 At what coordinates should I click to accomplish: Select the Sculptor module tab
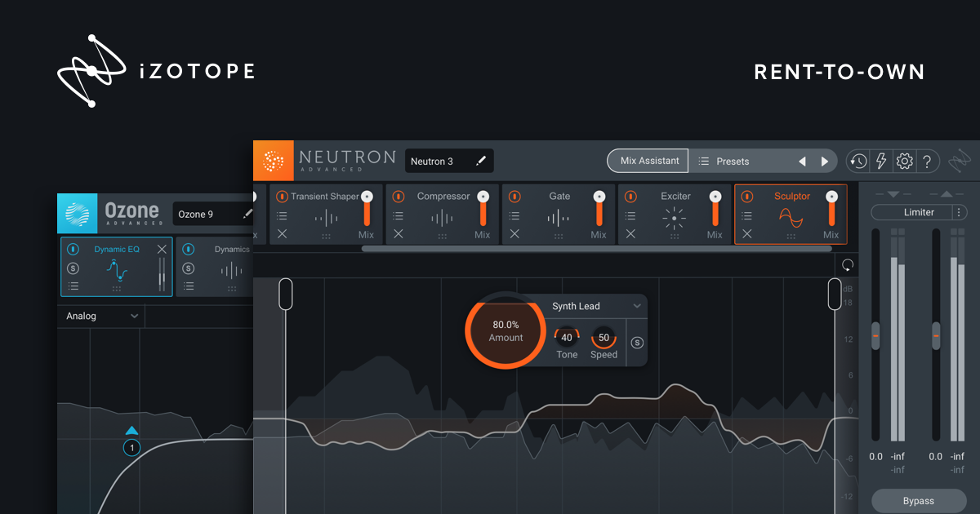(x=791, y=215)
